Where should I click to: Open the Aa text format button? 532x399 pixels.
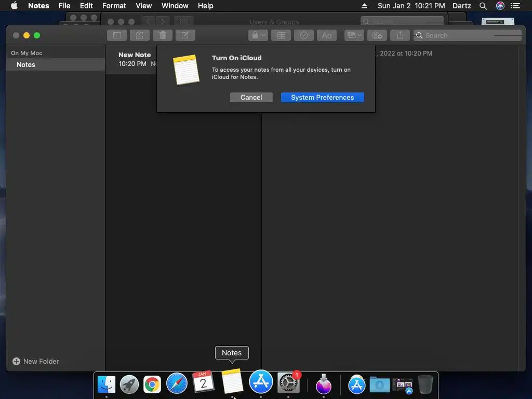[327, 35]
